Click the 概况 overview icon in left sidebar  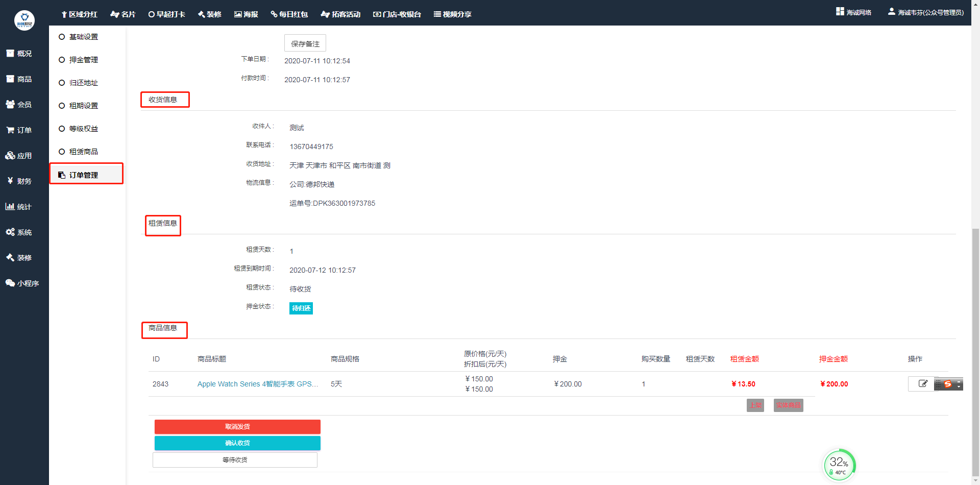pos(10,53)
